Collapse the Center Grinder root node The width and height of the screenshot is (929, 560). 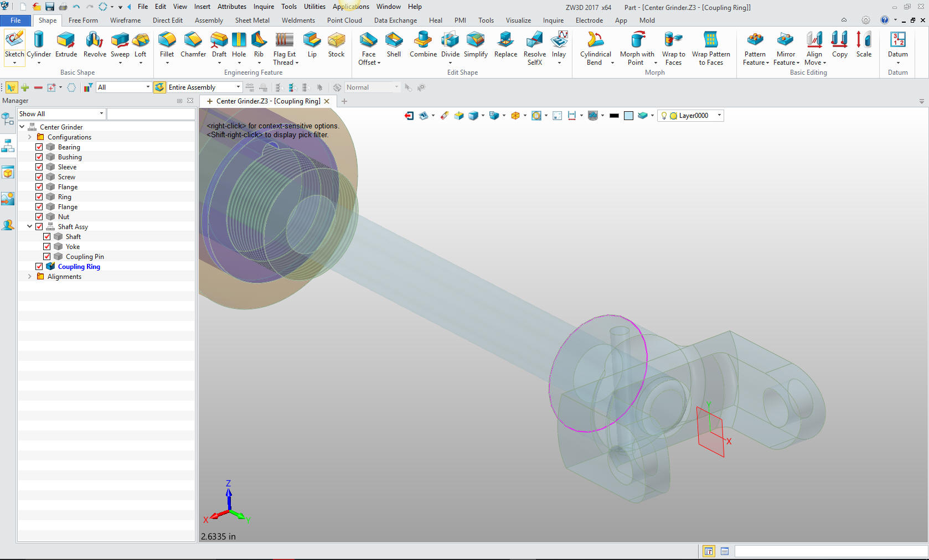[x=22, y=127]
